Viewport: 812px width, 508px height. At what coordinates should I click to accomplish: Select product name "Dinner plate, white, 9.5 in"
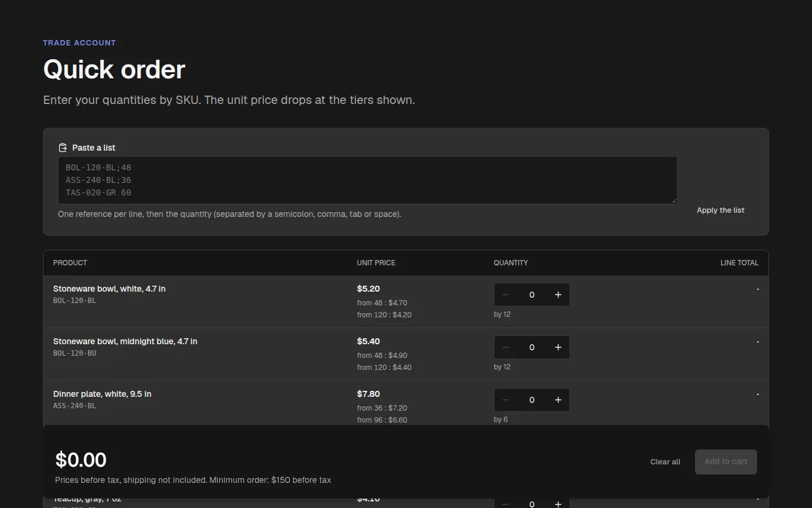click(x=102, y=394)
